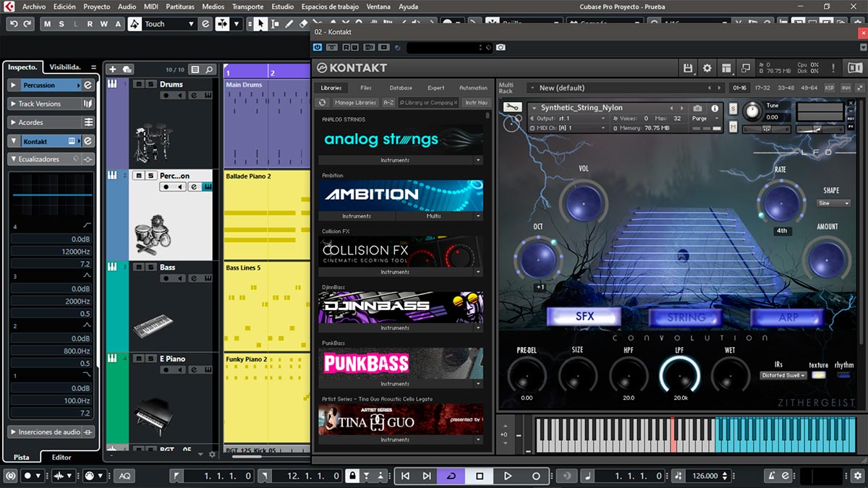Redo with the forward arrow in toolbar

(x=27, y=24)
